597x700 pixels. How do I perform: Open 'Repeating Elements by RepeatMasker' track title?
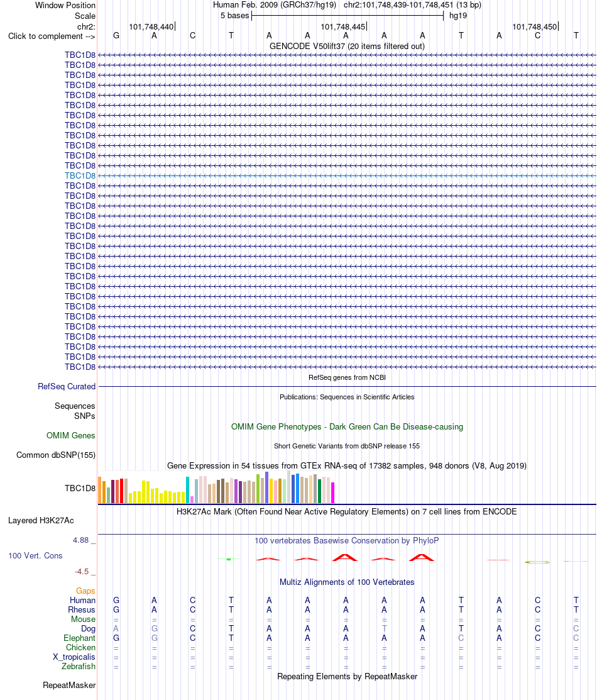[x=347, y=677]
